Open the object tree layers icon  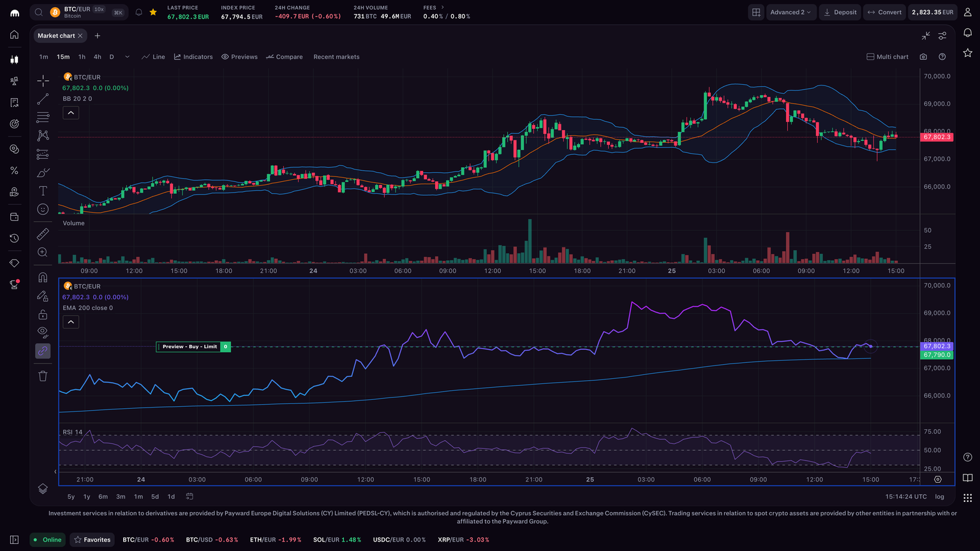pos(43,489)
